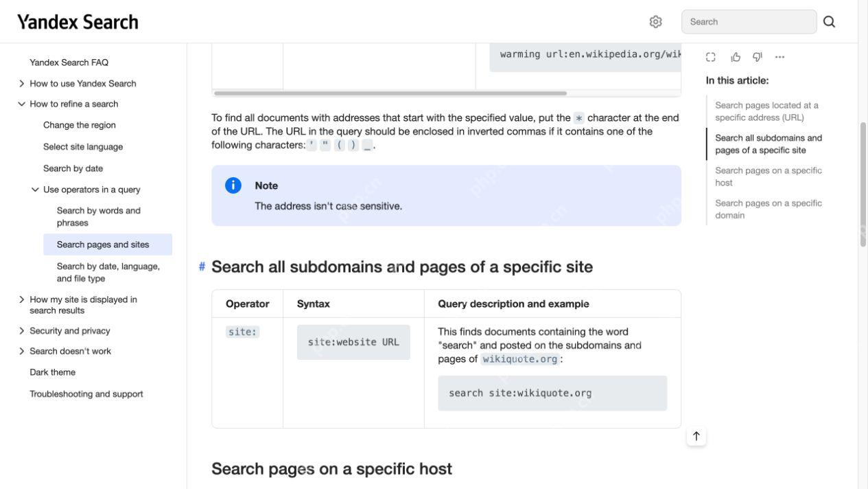Click the thumbs down icon

coord(758,57)
